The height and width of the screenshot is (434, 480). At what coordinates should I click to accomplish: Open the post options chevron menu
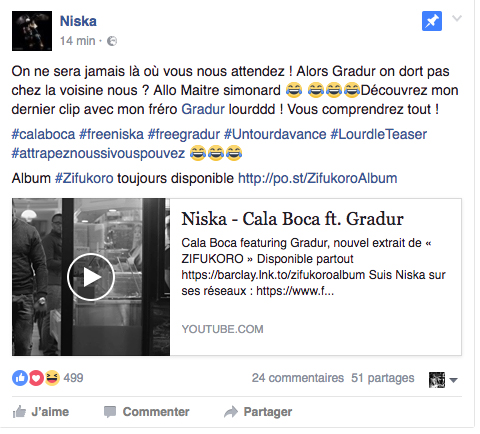457,18
